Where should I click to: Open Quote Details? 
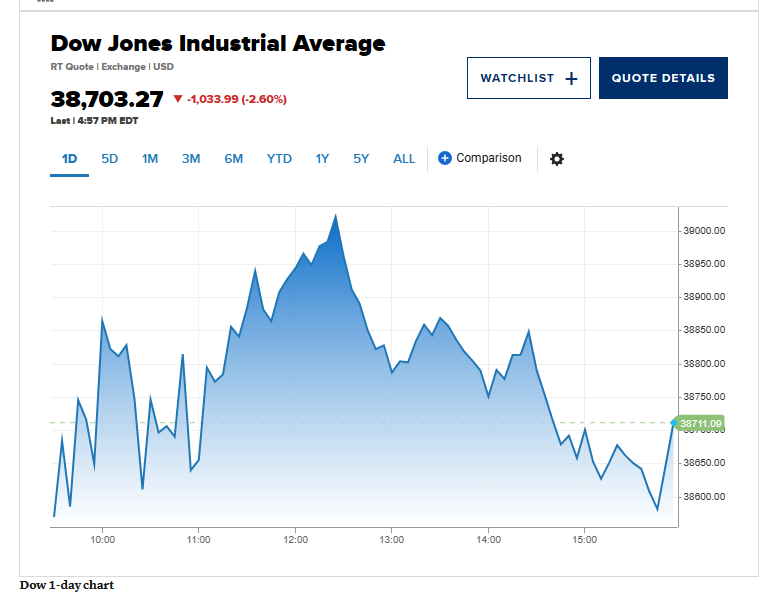[x=663, y=78]
